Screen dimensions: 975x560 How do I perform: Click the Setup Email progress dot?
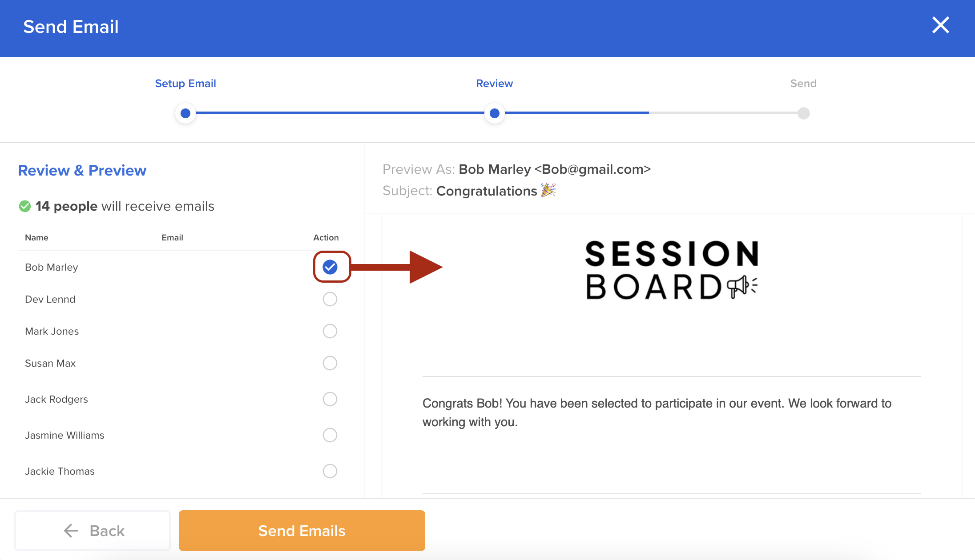(185, 113)
